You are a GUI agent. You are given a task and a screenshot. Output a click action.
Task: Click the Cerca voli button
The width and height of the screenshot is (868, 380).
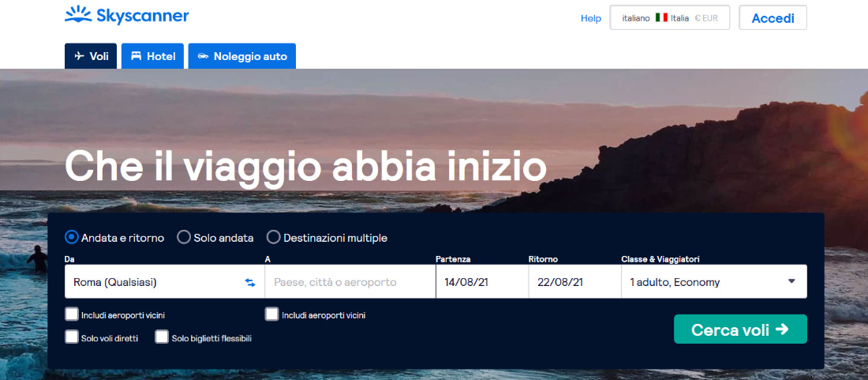click(x=740, y=329)
